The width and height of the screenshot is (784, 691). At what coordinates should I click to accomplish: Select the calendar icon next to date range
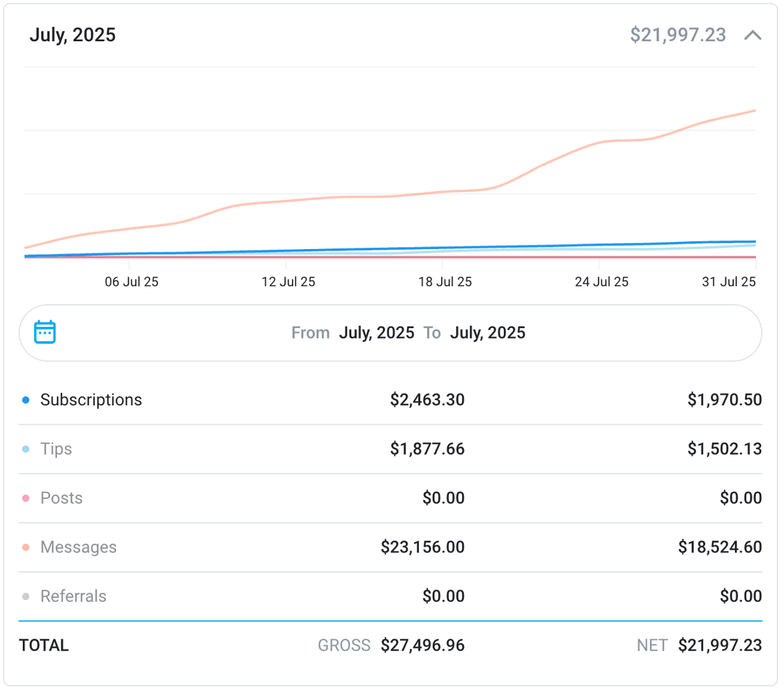coord(44,333)
